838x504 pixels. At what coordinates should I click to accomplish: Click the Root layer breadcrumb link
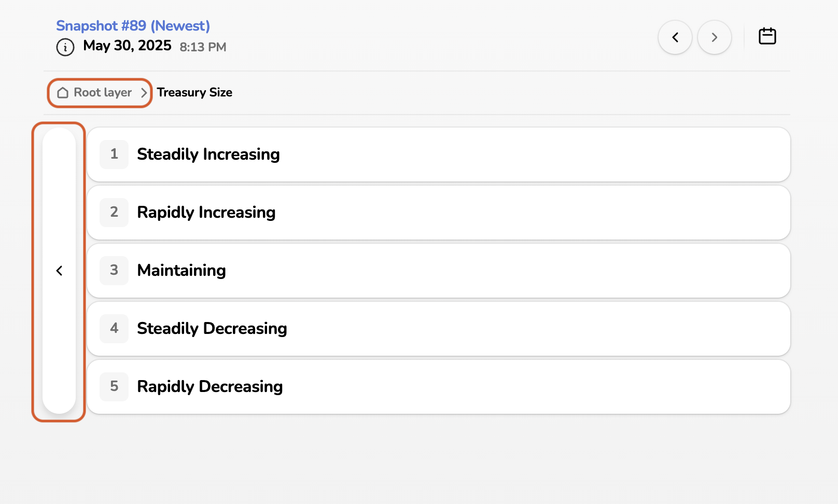pyautogui.click(x=103, y=92)
